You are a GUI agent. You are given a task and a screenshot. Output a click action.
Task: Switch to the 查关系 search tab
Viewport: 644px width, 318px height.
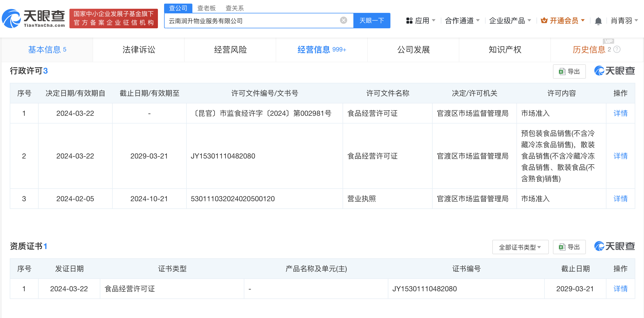pyautogui.click(x=235, y=8)
